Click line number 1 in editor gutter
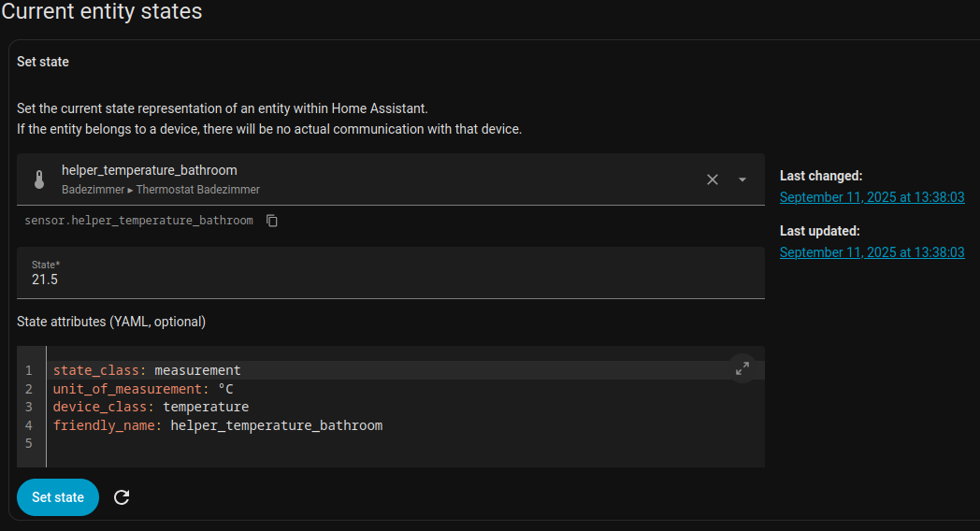The height and width of the screenshot is (531, 980). (x=29, y=370)
